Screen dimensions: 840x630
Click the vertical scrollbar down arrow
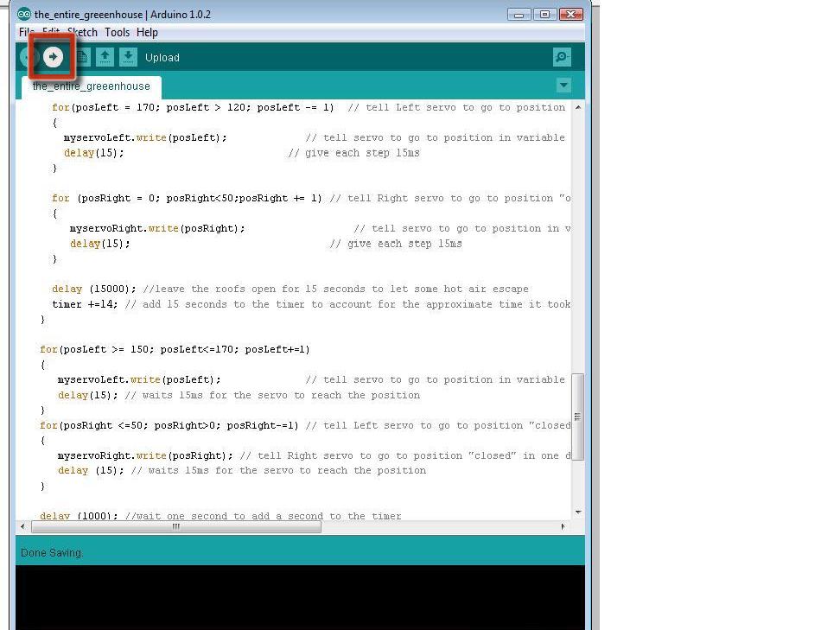point(578,512)
